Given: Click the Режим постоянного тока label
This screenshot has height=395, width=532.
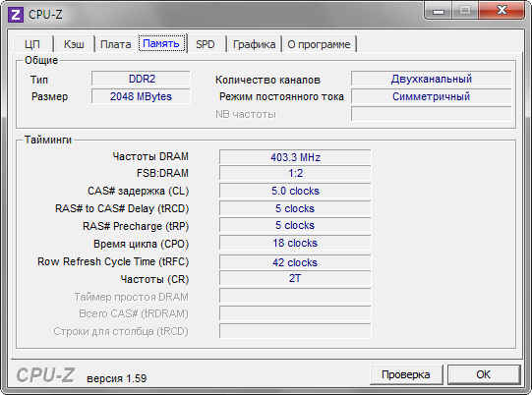Looking at the screenshot, I should coord(281,96).
